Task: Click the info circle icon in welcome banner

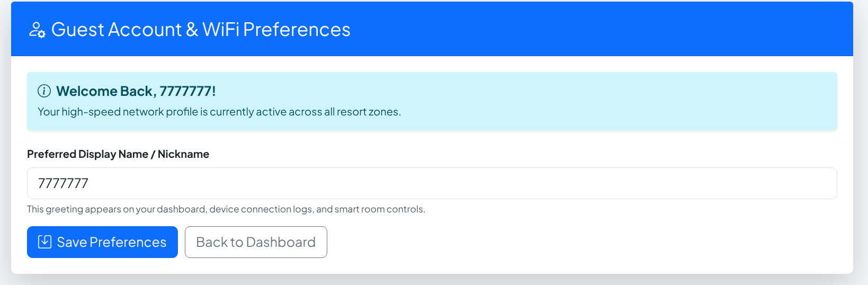Action: click(x=44, y=91)
